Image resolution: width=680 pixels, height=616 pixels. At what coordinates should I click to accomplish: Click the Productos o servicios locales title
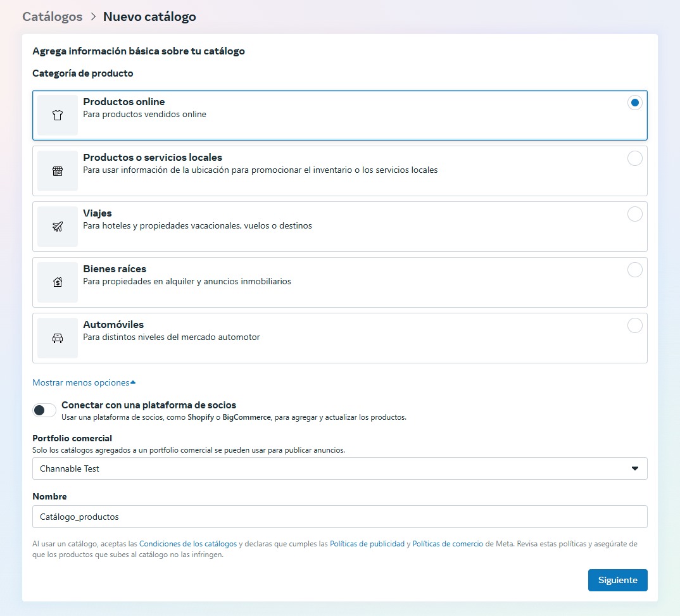point(153,158)
